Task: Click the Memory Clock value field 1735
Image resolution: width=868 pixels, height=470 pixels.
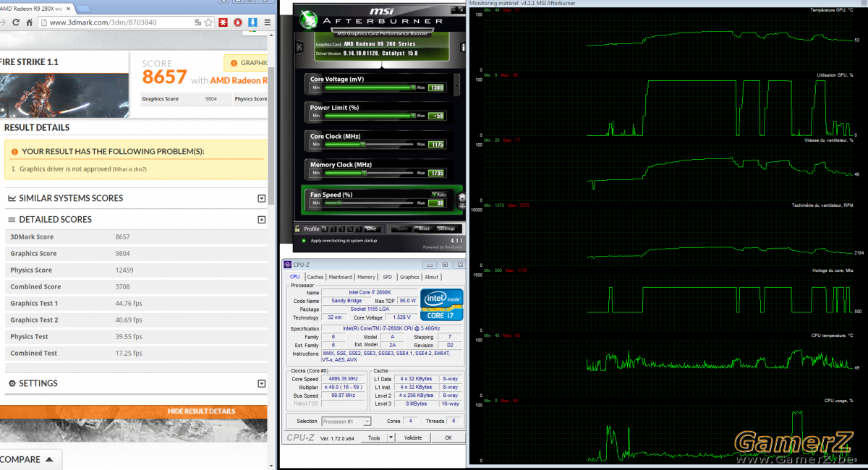Action: pos(437,173)
